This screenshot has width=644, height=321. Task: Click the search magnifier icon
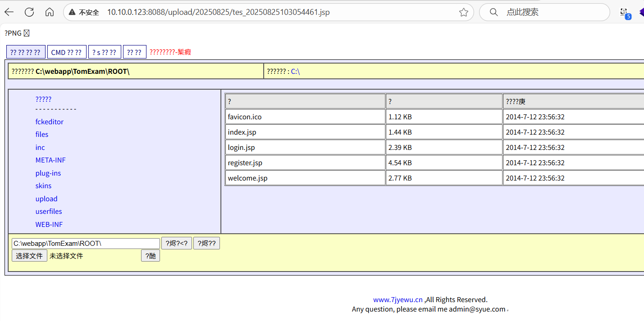(x=493, y=12)
